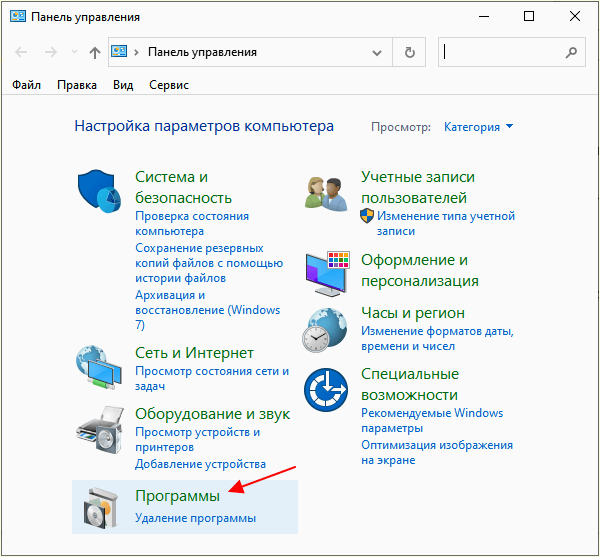Click Удаление программы link
The image size is (600, 557).
pos(196,518)
